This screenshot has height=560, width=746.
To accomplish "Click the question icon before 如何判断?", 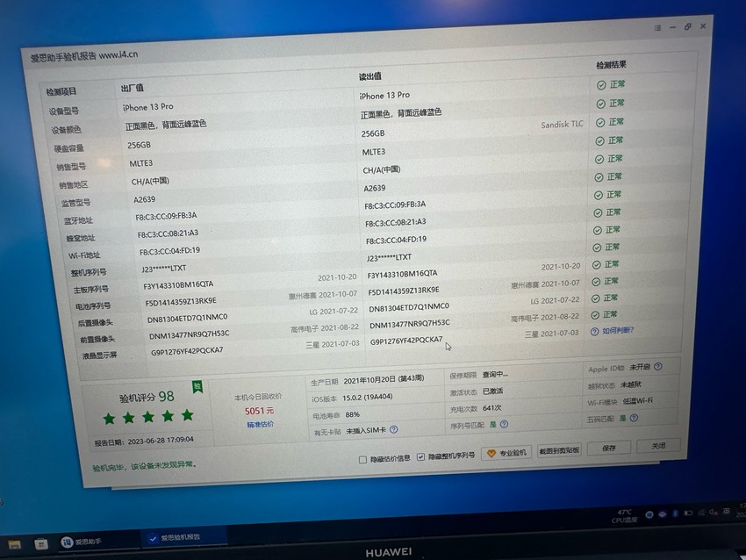I will [594, 332].
